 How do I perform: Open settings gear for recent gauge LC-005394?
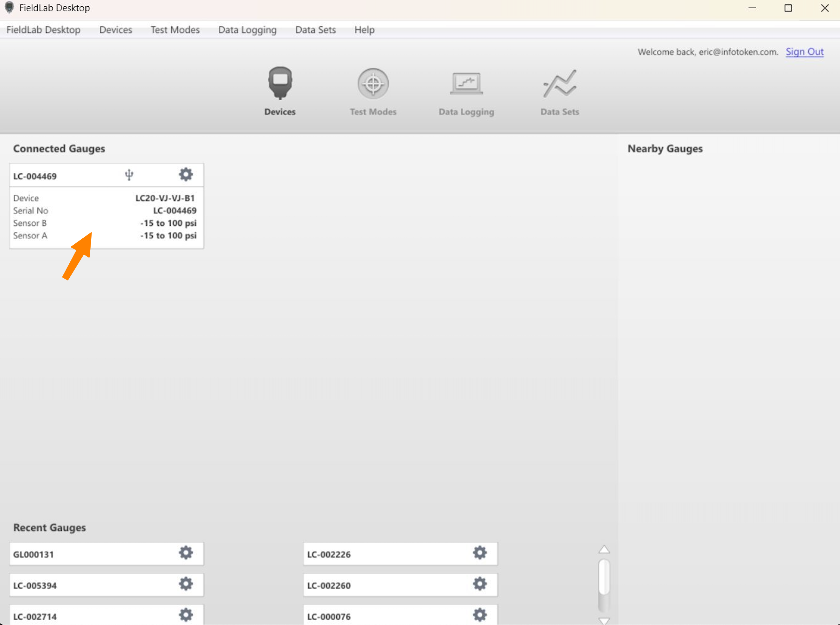click(186, 584)
